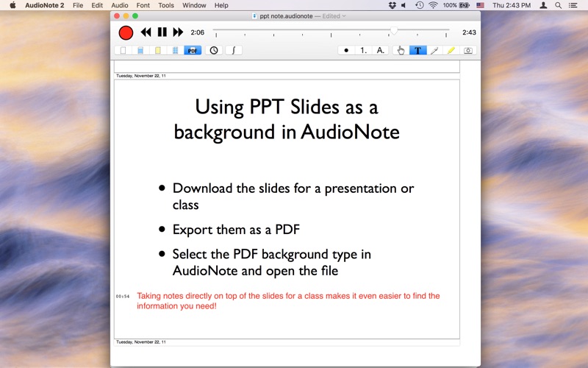Select the yellow highlighter tool
The width and height of the screenshot is (588, 368).
click(451, 50)
